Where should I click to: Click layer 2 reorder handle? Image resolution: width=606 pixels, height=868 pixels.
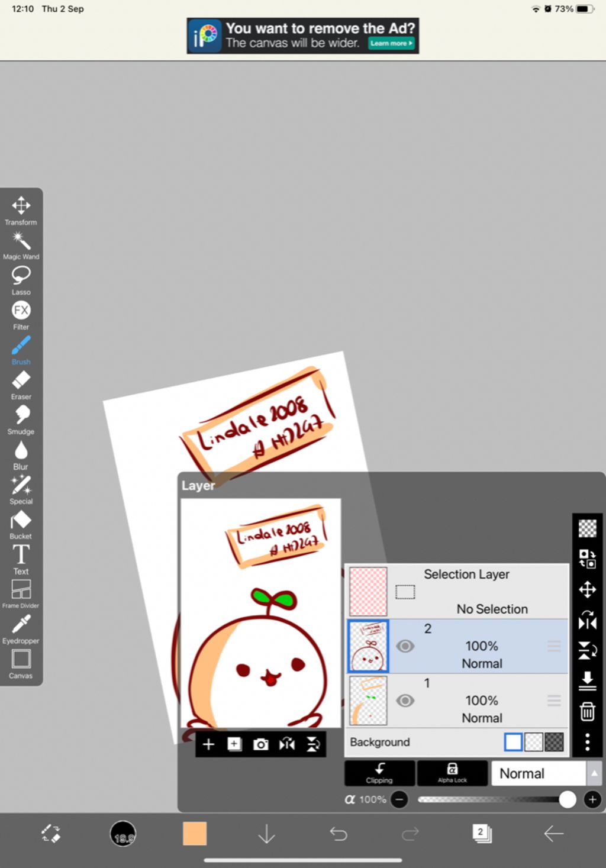pos(554,646)
